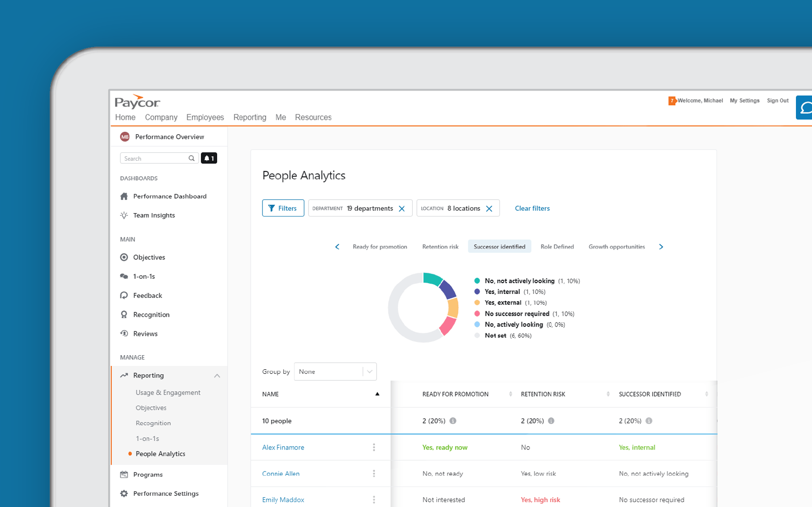The image size is (812, 507).
Task: Click the purple 'Yes, internal' legend dot
Action: (477, 291)
